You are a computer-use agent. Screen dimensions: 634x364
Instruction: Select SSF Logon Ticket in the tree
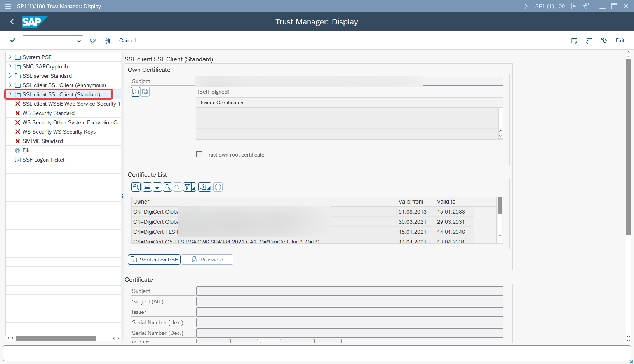44,160
